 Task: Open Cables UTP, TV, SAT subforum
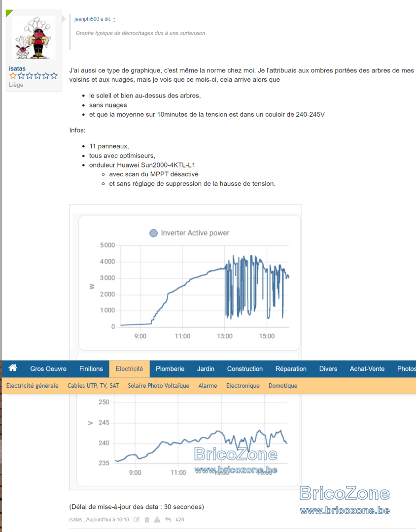[x=93, y=385]
